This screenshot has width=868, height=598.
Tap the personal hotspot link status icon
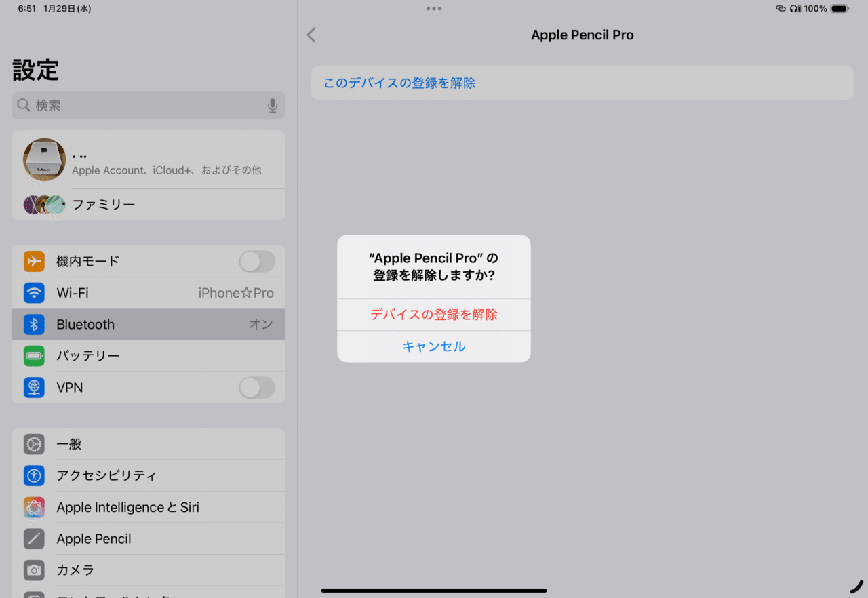tap(781, 9)
